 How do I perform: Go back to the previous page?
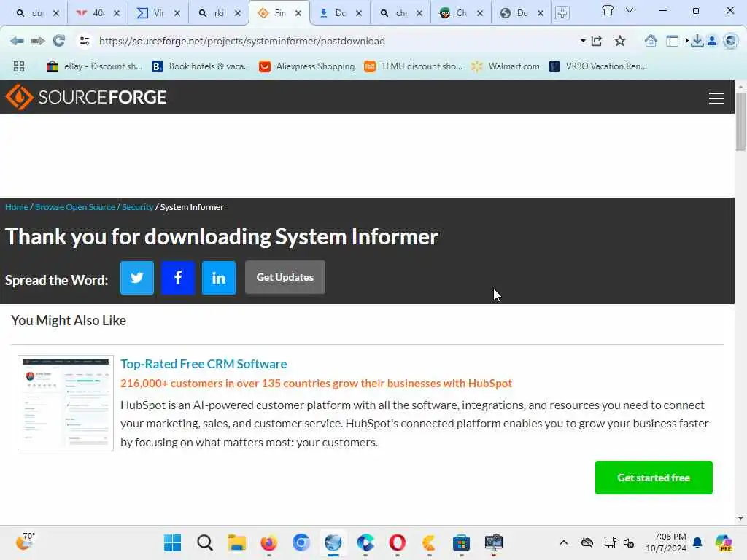coord(18,41)
